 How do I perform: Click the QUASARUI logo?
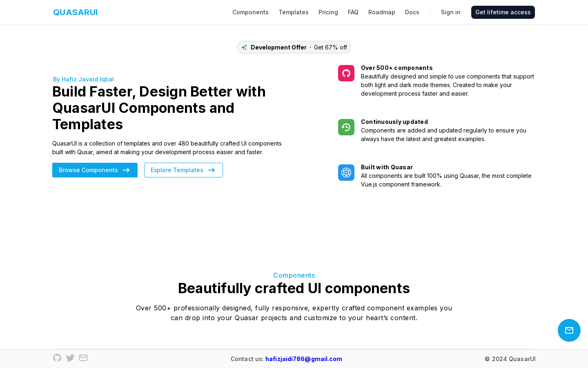(x=75, y=12)
